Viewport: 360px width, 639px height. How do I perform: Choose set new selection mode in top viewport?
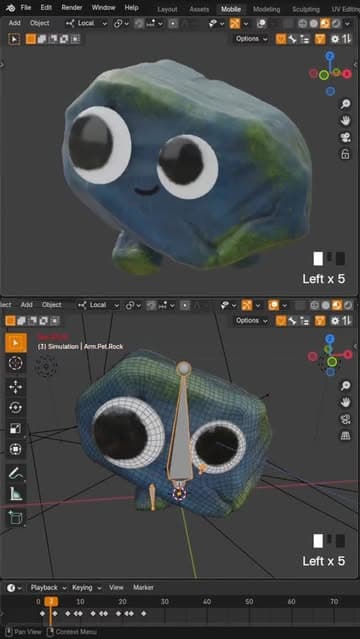click(31, 39)
